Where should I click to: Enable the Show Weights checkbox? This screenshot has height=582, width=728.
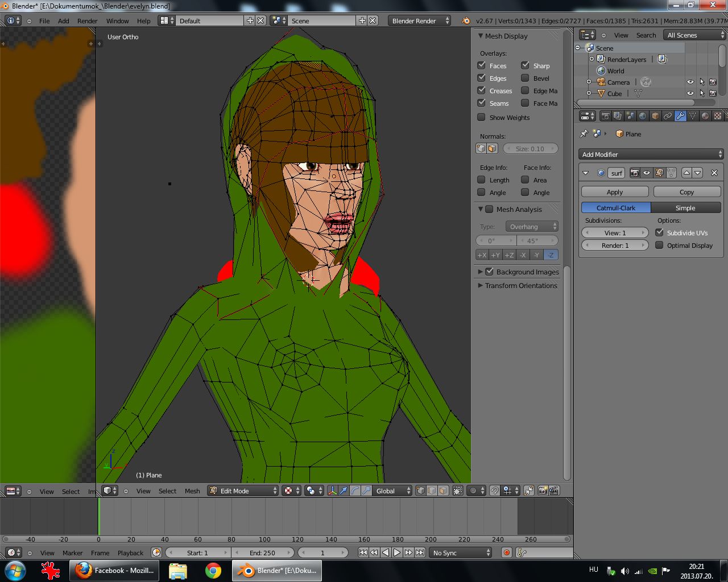pyautogui.click(x=481, y=117)
